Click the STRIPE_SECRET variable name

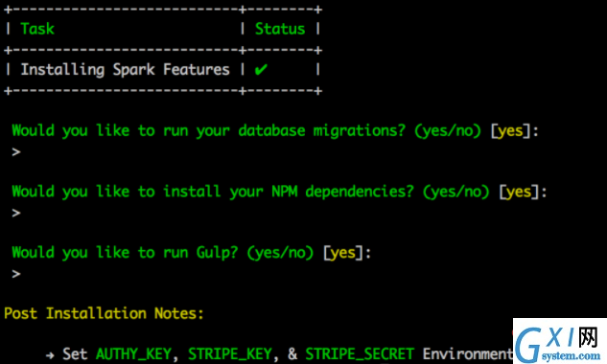click(x=360, y=354)
